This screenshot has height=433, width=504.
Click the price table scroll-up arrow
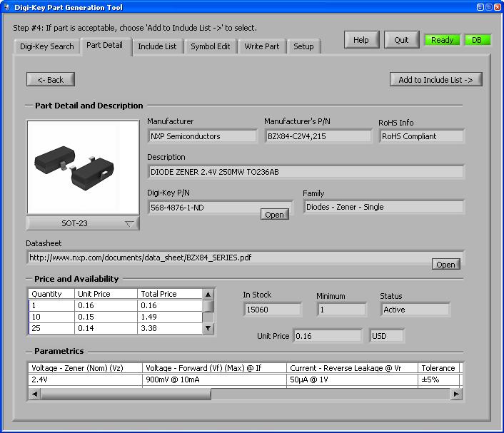tap(208, 294)
